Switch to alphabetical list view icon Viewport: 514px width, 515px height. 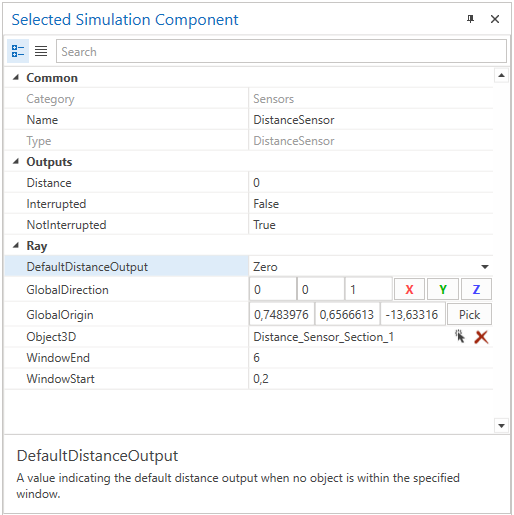coord(41,51)
